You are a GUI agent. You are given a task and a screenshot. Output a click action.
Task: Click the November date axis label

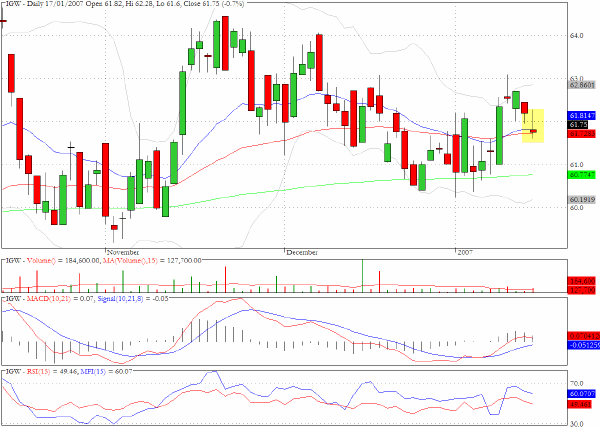tap(122, 253)
